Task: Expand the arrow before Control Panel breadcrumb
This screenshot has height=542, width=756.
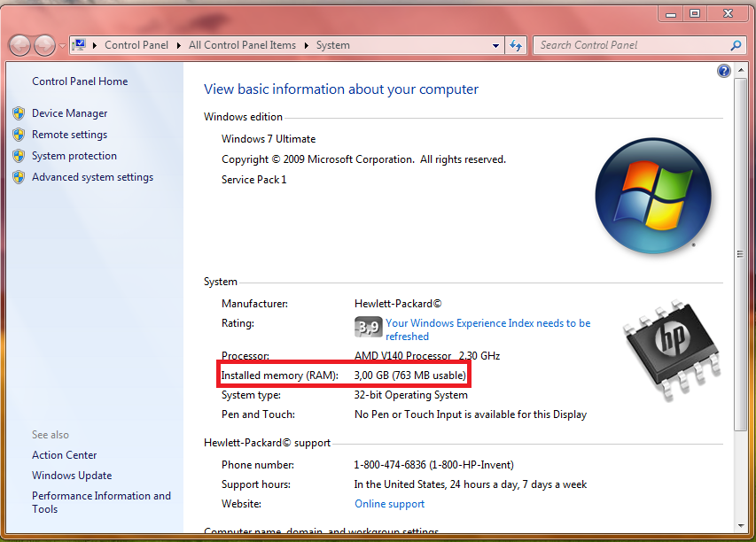Action: click(x=95, y=45)
